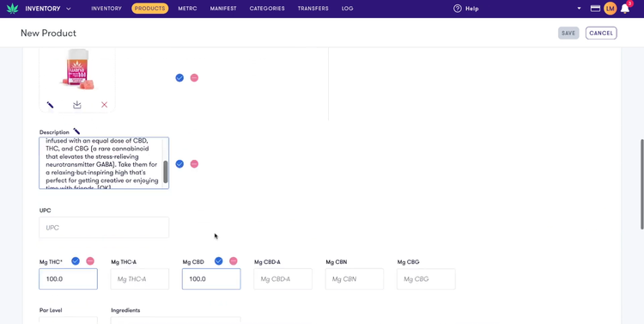Reject the Mg THC value with the pink minus

point(90,260)
